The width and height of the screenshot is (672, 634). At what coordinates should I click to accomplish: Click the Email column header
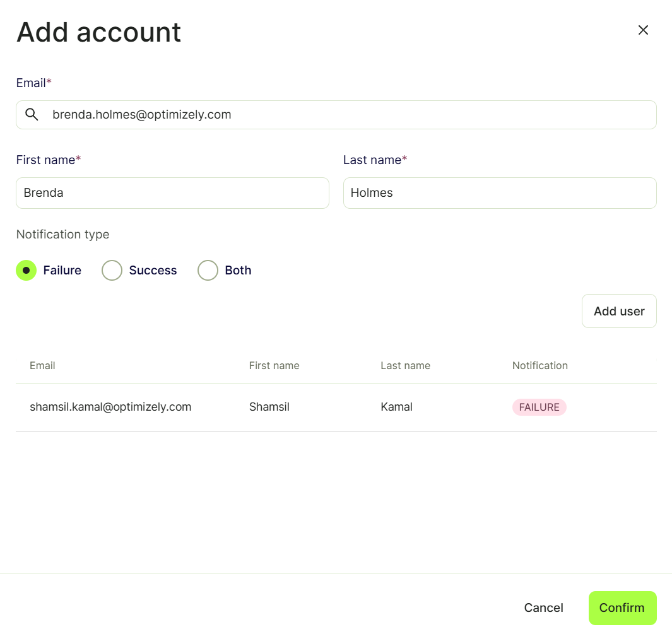tap(42, 365)
